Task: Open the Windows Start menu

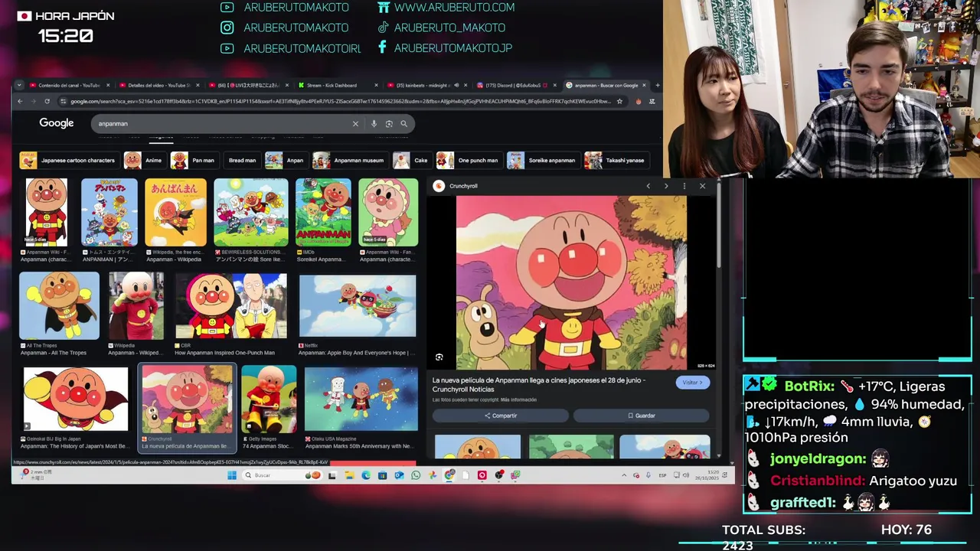Action: [x=232, y=475]
